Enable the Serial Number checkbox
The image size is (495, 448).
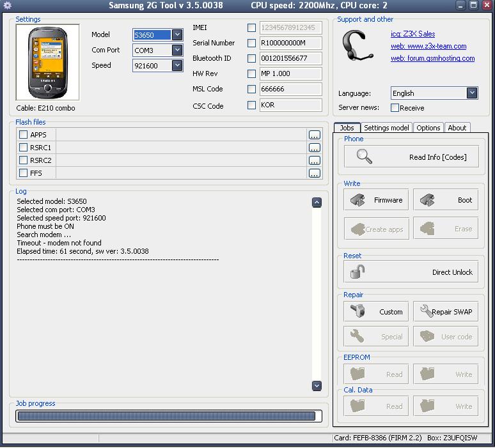(251, 43)
